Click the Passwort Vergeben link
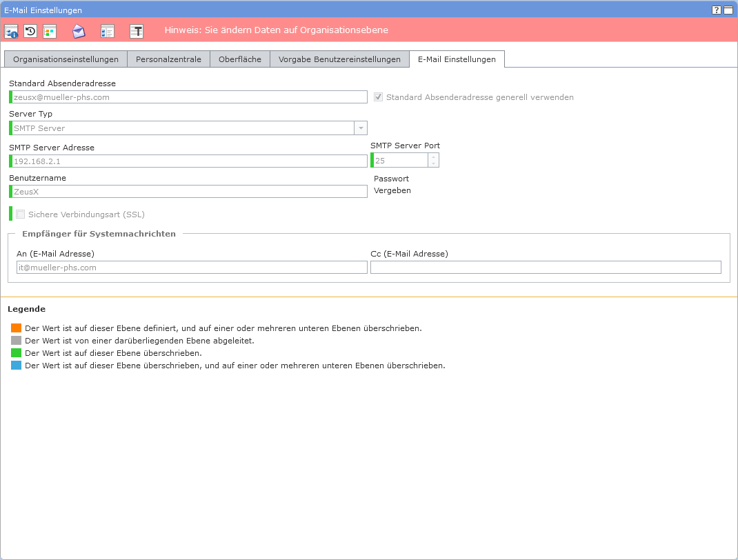Screen dimensions: 738x560 [392, 190]
